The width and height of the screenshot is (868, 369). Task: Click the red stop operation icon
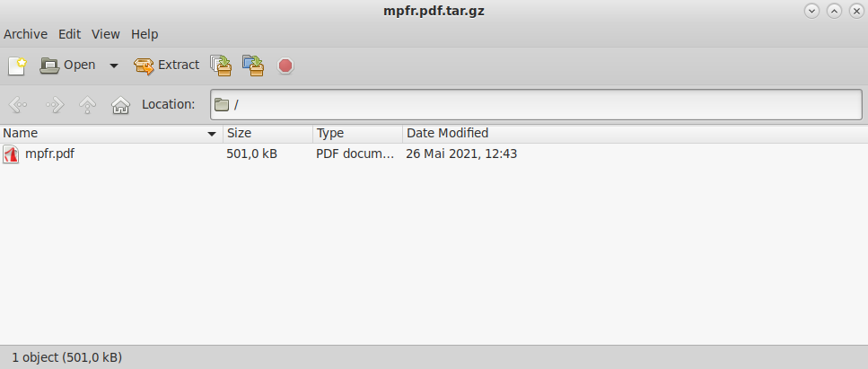pos(285,66)
